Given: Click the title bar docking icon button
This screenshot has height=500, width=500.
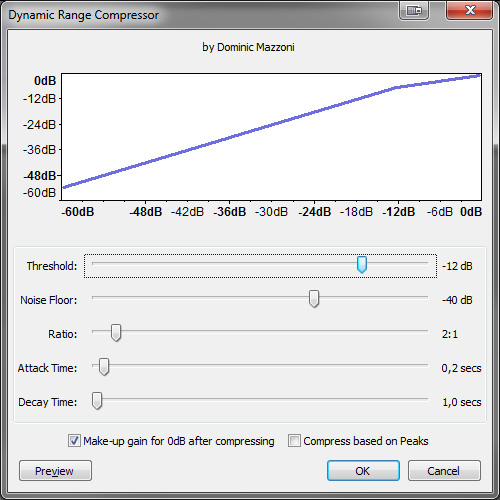Looking at the screenshot, I should (x=414, y=10).
